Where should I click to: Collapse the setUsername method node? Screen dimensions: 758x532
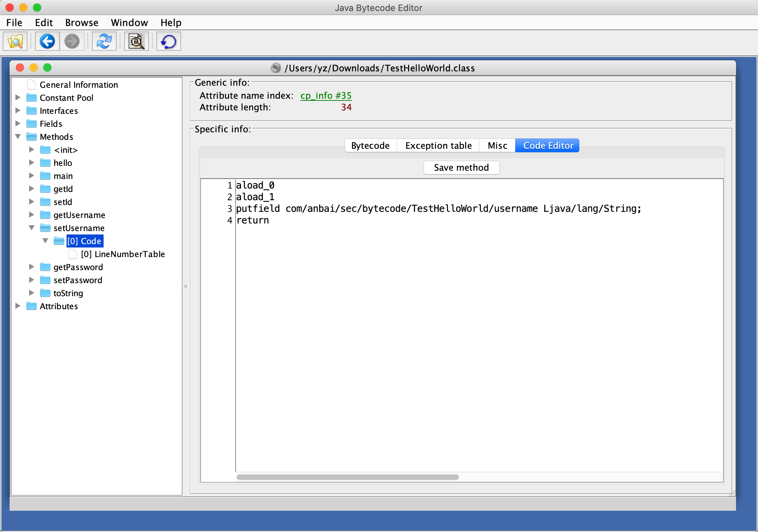32,228
